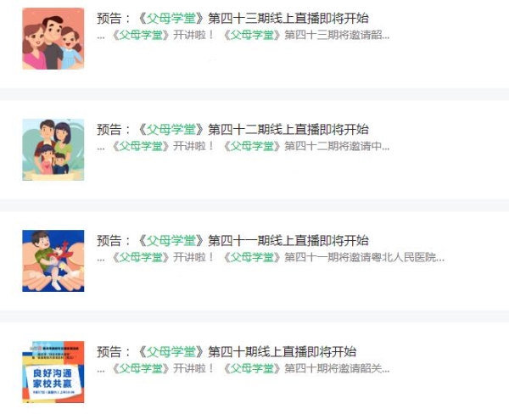Screen dimensions: 509x420
Task: Click 开讲啦！ text in the 第四十期 snippet
Action: point(193,368)
